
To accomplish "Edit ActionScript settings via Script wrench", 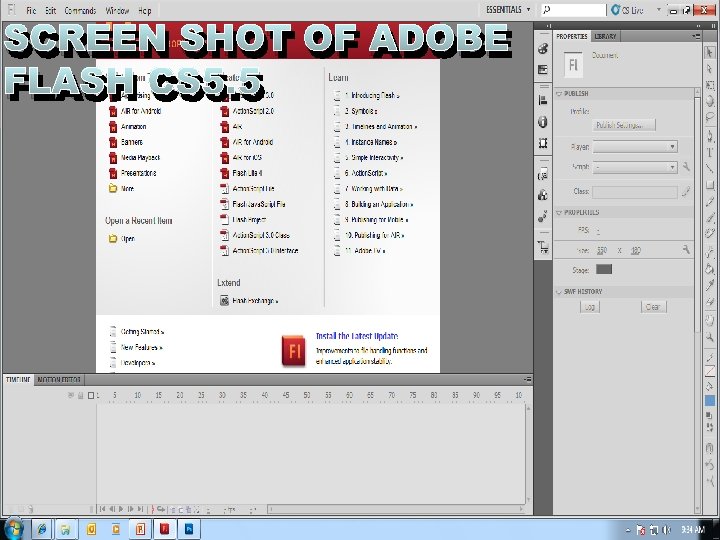I will pos(686,167).
